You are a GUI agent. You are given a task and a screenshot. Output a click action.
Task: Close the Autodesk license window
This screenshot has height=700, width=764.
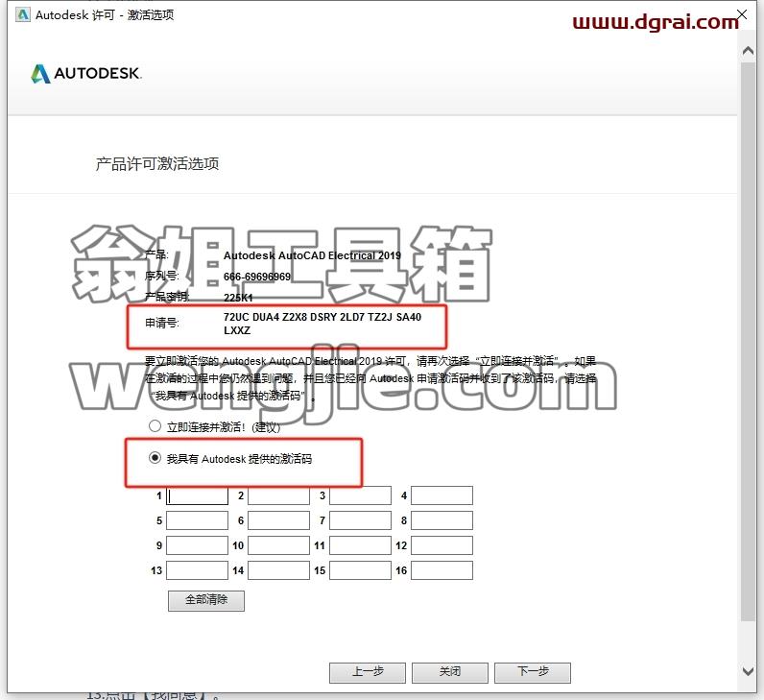tap(742, 14)
